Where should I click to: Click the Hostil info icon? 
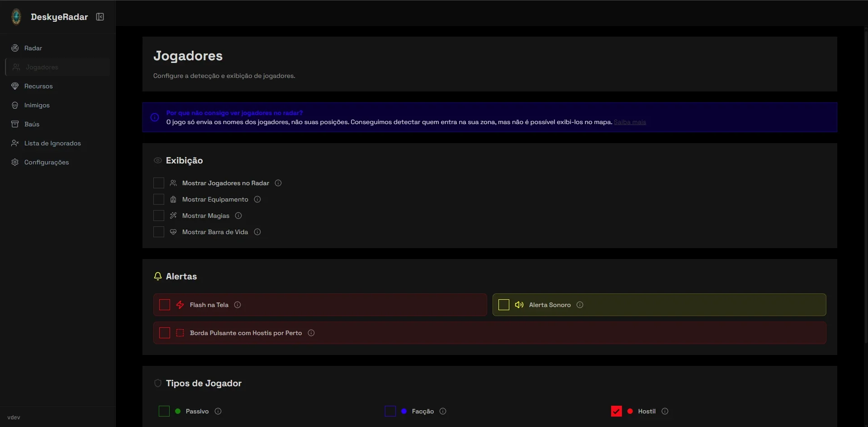point(665,411)
